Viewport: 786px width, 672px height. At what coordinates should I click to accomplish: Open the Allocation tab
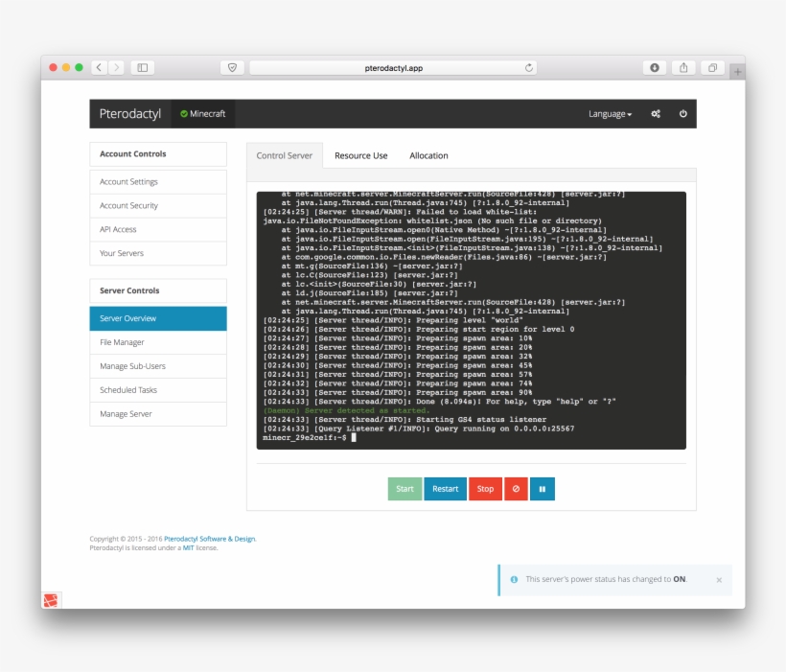tap(428, 154)
